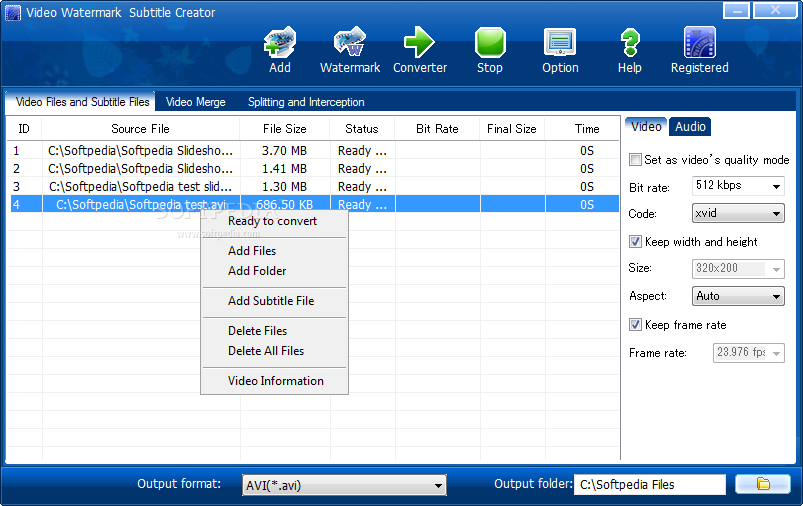The image size is (803, 506).
Task: Click the app icon in title bar
Action: [x=12, y=12]
